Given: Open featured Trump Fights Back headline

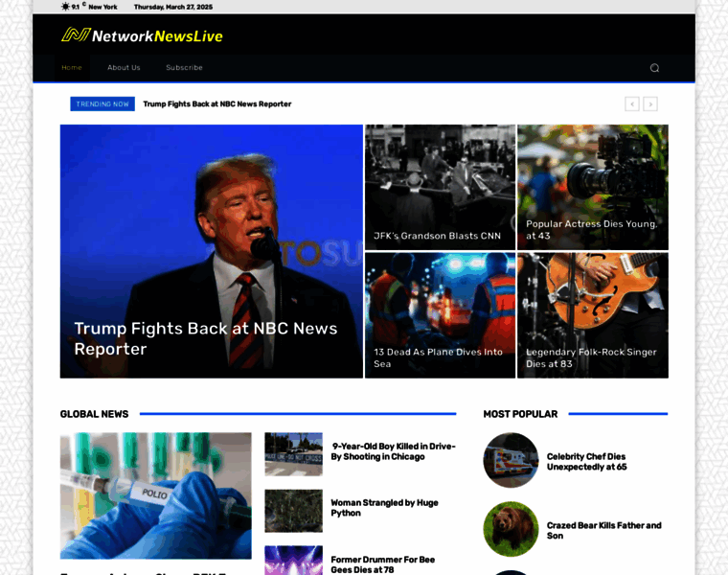Looking at the screenshot, I should pos(206,338).
